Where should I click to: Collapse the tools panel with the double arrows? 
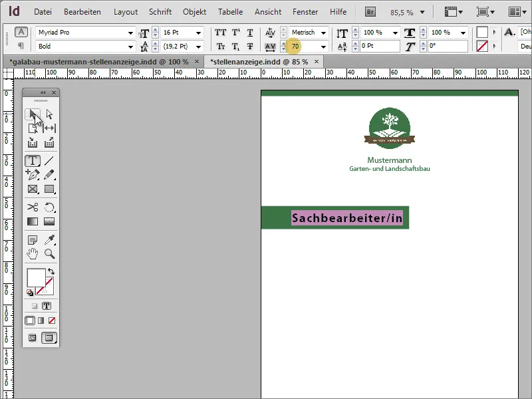[x=43, y=92]
